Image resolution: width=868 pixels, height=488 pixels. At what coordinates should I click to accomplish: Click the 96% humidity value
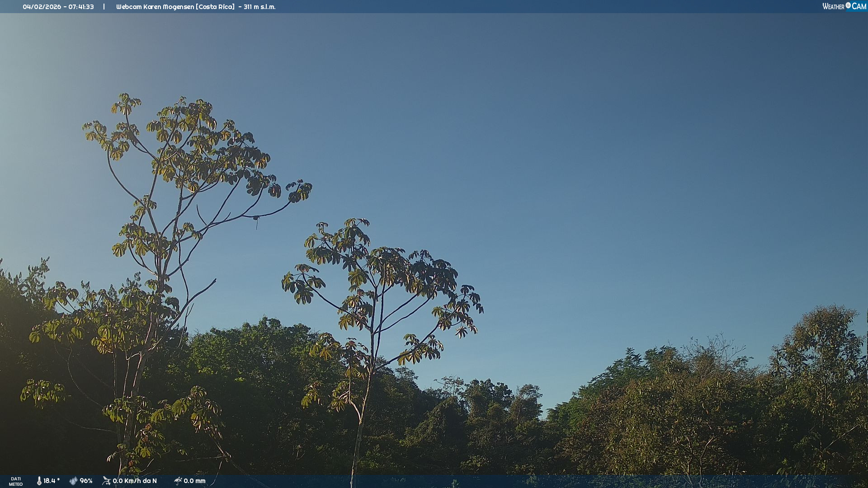(86, 481)
